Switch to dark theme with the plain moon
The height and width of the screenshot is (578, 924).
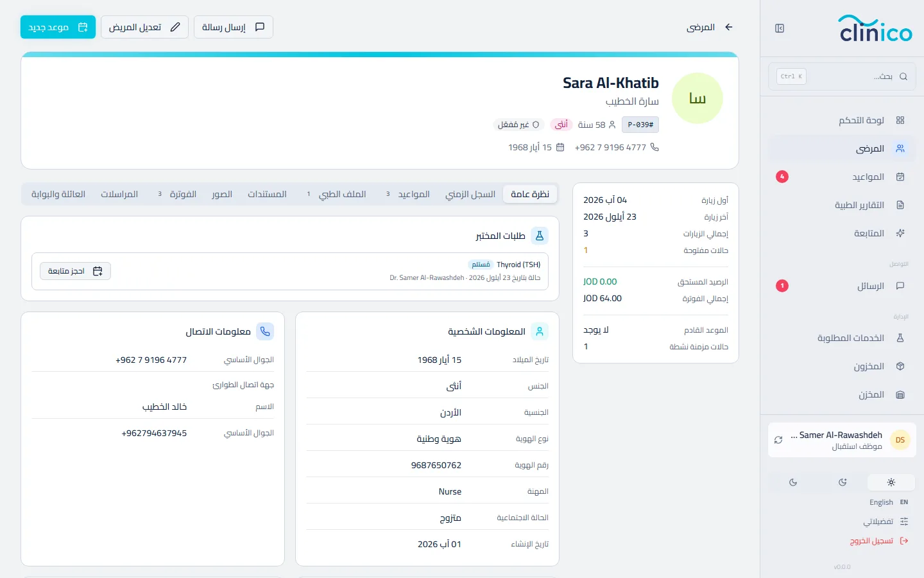pyautogui.click(x=793, y=482)
